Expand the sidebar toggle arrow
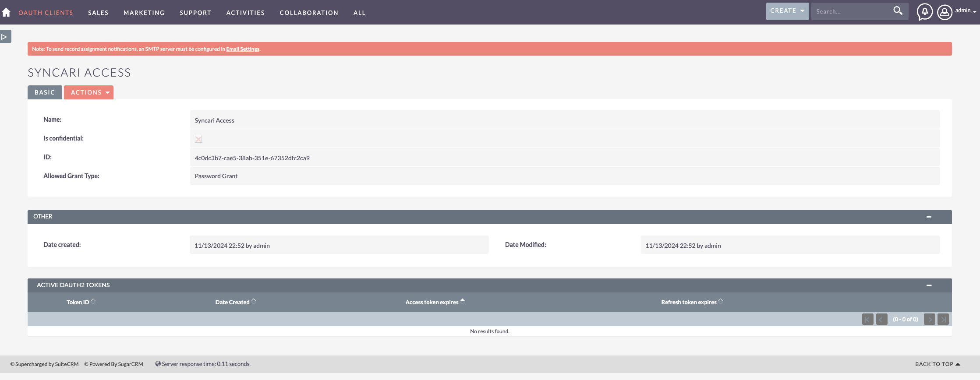This screenshot has width=980, height=380. (5, 36)
